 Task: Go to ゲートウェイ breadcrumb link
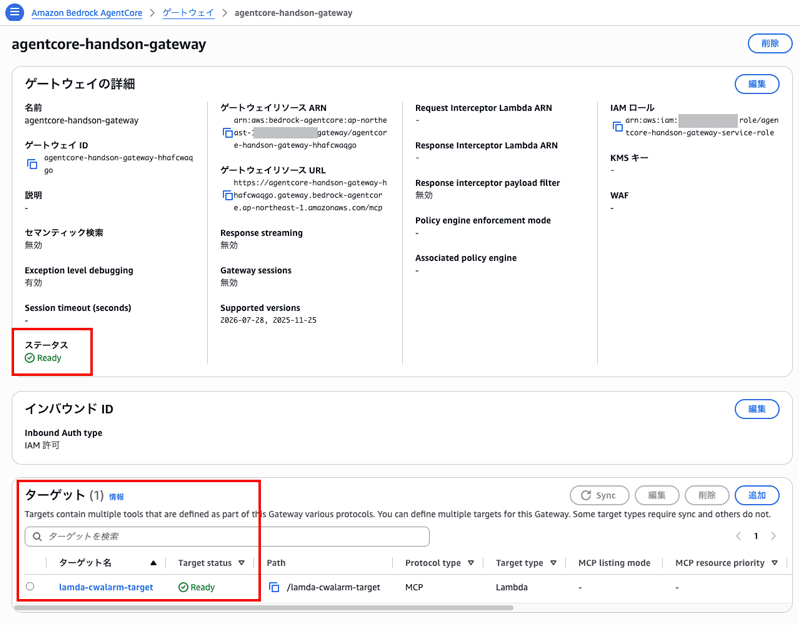[x=188, y=13]
